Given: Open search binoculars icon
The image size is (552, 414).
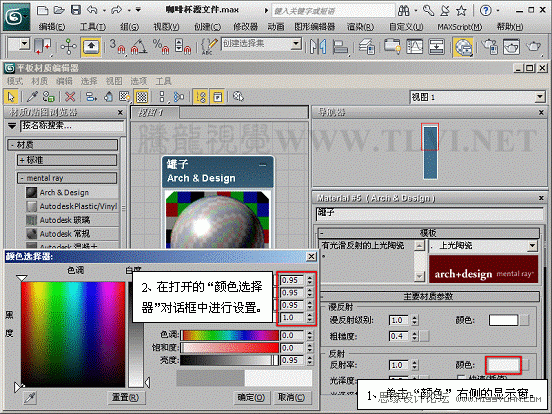Looking at the screenshot, I should coord(404,11).
